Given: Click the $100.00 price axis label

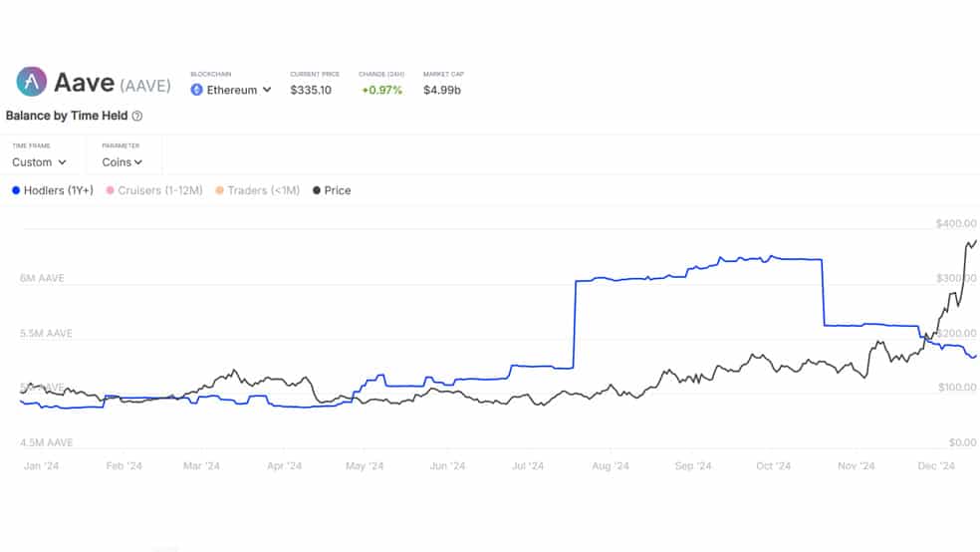Looking at the screenshot, I should tap(957, 387).
